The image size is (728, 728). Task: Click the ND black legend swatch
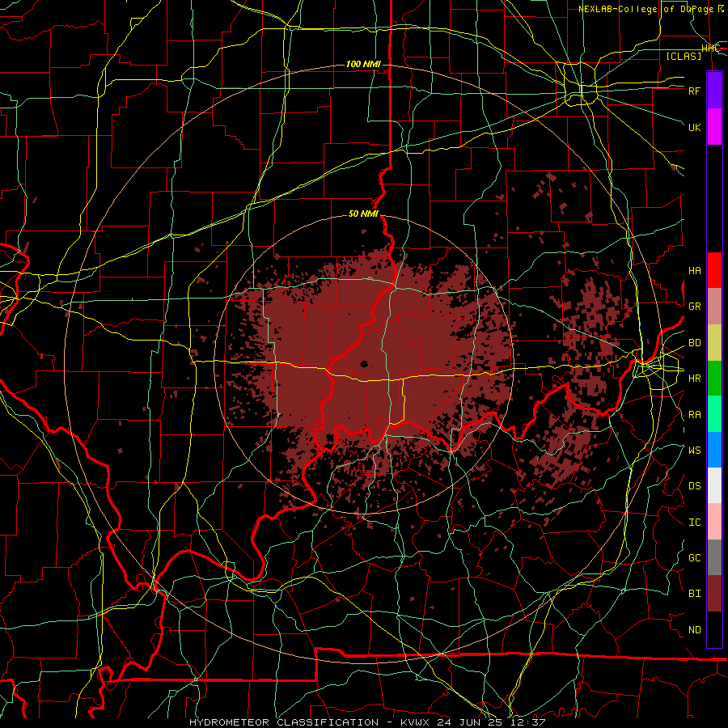(714, 629)
